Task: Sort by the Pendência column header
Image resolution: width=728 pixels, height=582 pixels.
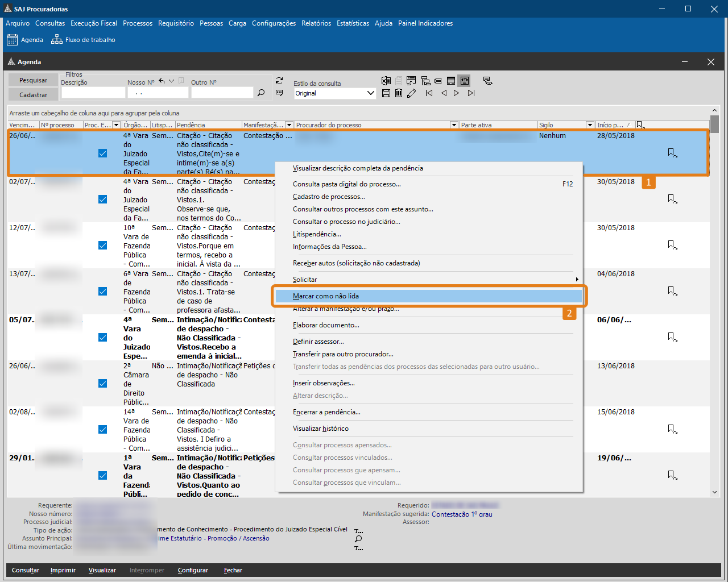Action: click(208, 125)
